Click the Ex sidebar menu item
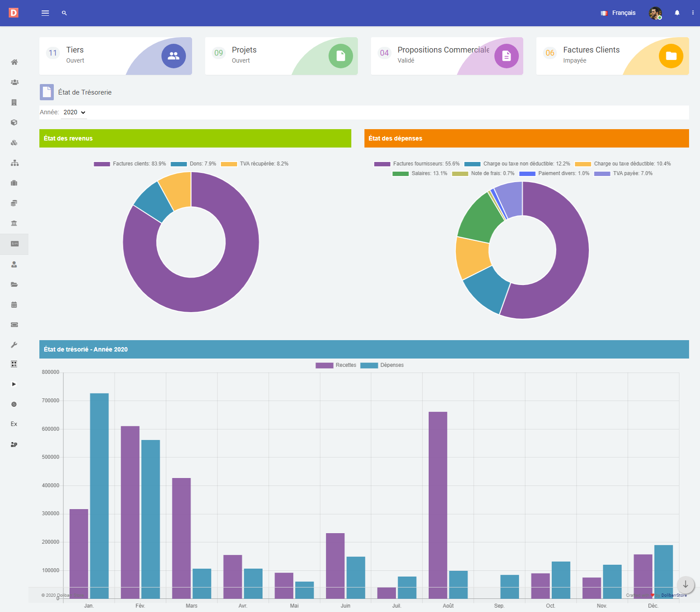This screenshot has width=700, height=612. click(14, 424)
